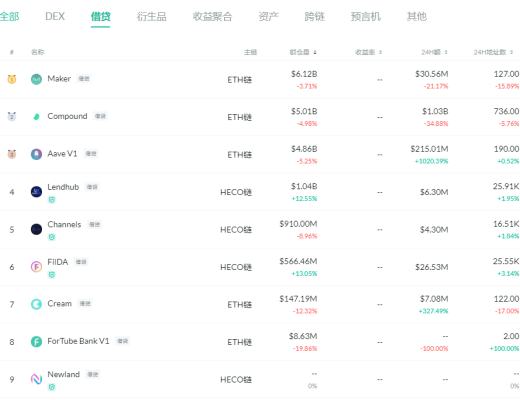520x400 pixels.
Task: Click the ForTube Bank V1 logo
Action: [x=36, y=342]
